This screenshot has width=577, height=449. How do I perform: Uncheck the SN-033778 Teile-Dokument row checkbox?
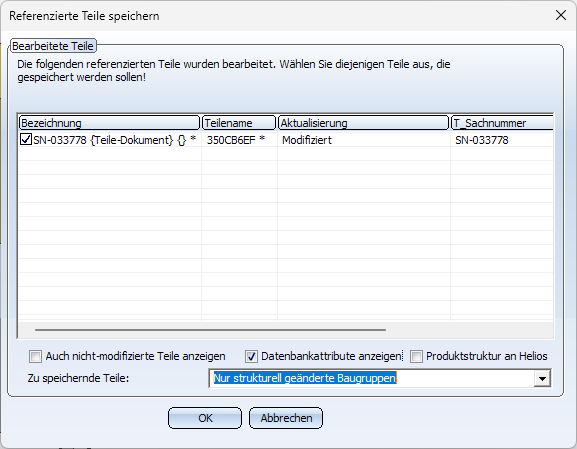coord(25,139)
